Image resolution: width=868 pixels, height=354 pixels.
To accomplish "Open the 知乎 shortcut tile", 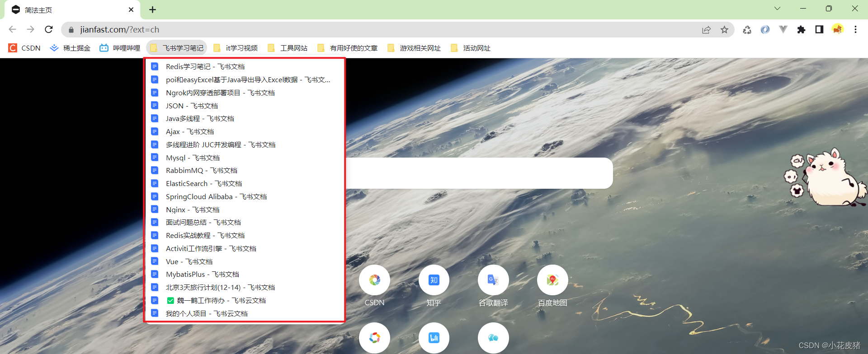I will [x=434, y=280].
